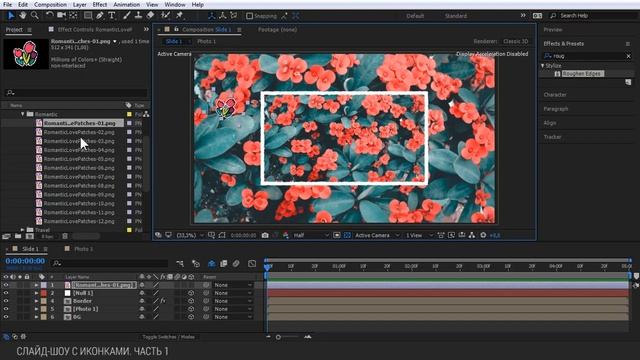Click the Draft 3D timeline icon
640x360 pixels.
[x=196, y=264]
